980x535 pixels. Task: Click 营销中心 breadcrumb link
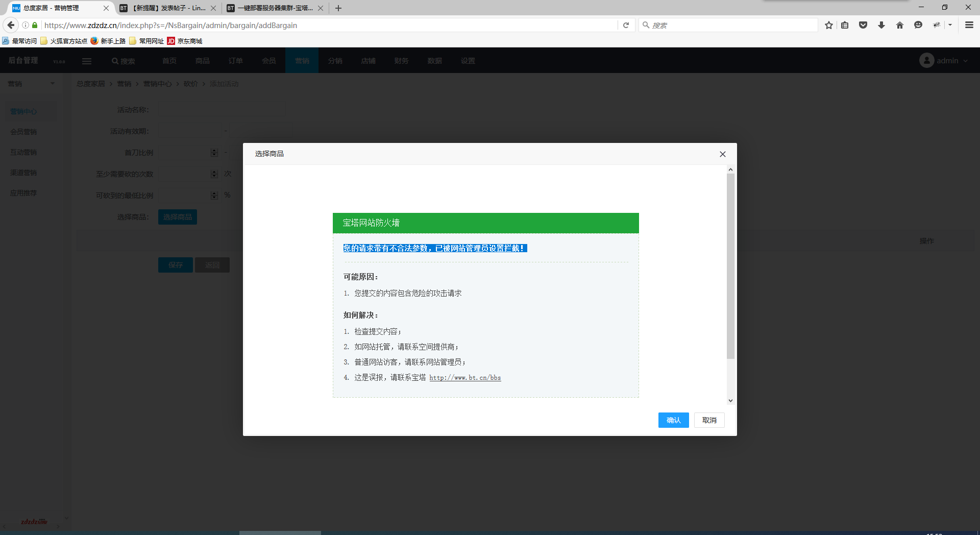tap(158, 84)
